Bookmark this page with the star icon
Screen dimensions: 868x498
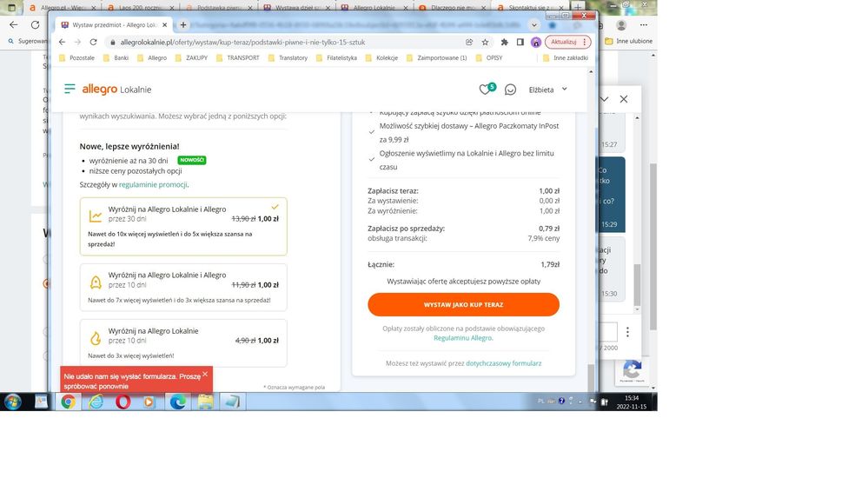pos(485,42)
